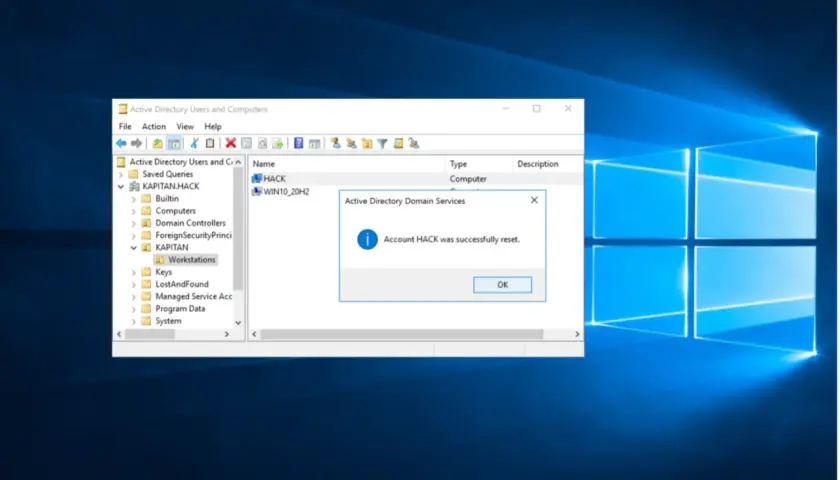Viewport: 840px width, 480px height.
Task: Collapse the KAPITAN.HACK domain node
Action: pyautogui.click(x=121, y=186)
